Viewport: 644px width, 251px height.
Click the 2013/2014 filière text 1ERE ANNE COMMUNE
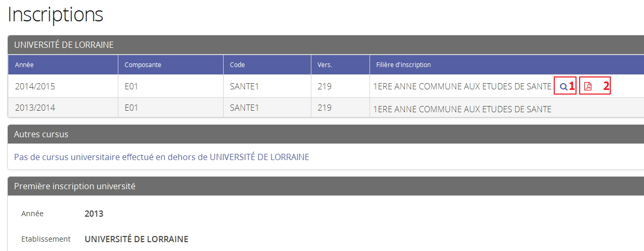462,109
